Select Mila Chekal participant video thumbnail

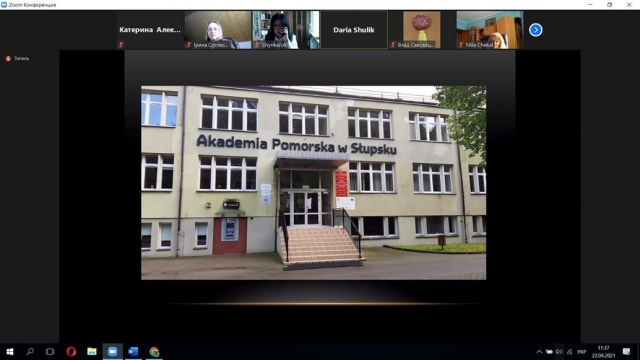pyautogui.click(x=489, y=30)
